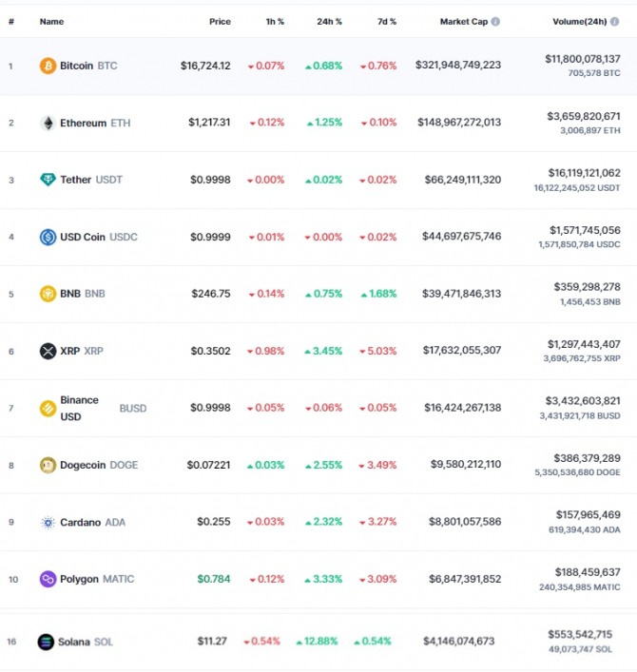
Task: Click the Market Cap info icon
Action: [495, 21]
